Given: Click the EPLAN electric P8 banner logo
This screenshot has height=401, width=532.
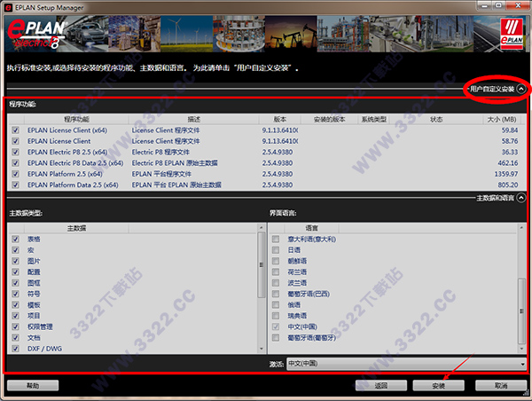Looking at the screenshot, I should coord(36,34).
